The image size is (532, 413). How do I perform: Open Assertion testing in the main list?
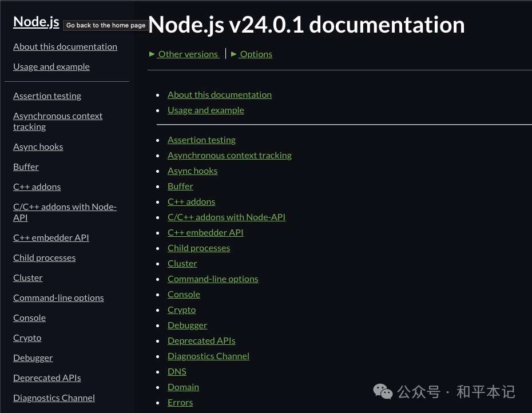pos(201,140)
